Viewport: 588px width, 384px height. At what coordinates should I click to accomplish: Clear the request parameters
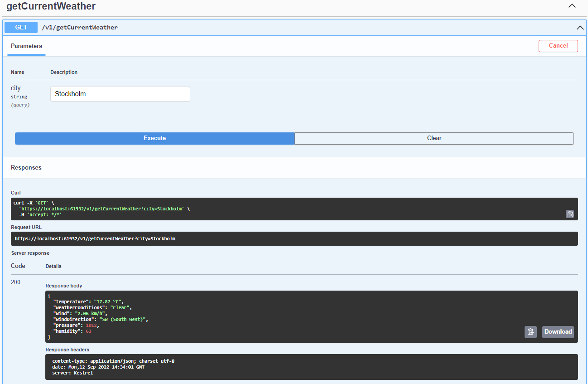[434, 138]
